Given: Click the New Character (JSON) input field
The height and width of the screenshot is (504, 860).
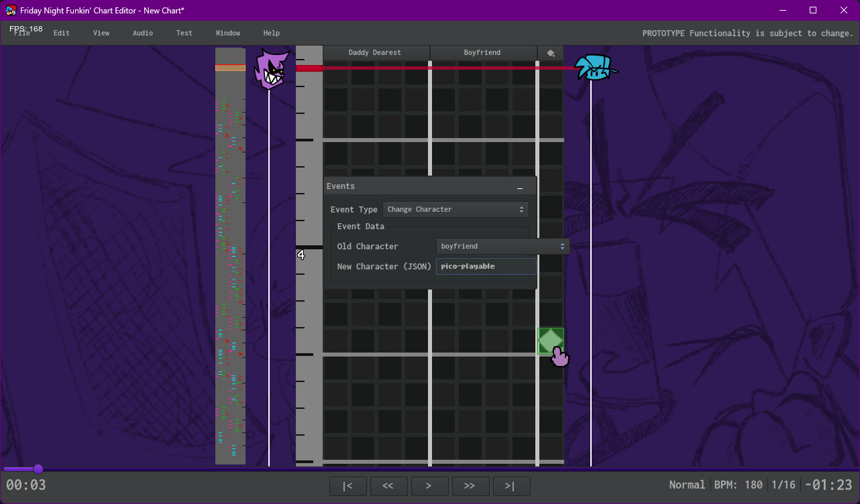Looking at the screenshot, I should (485, 266).
